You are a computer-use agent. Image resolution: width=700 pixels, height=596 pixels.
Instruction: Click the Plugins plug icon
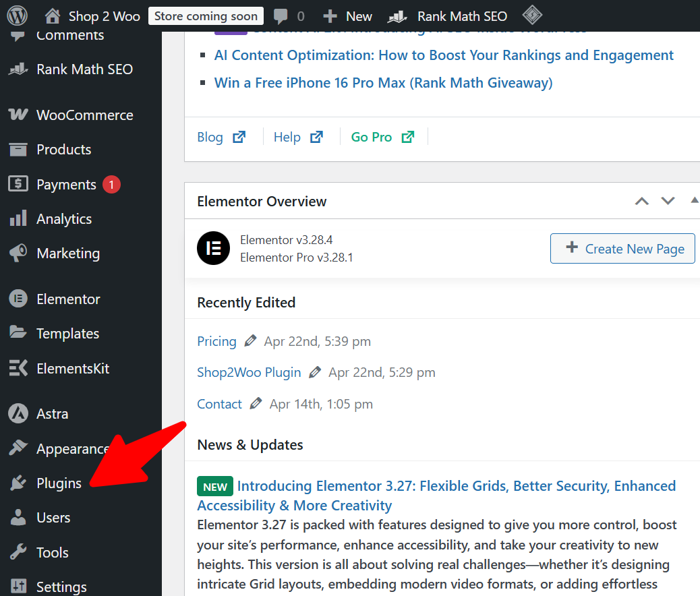point(18,483)
